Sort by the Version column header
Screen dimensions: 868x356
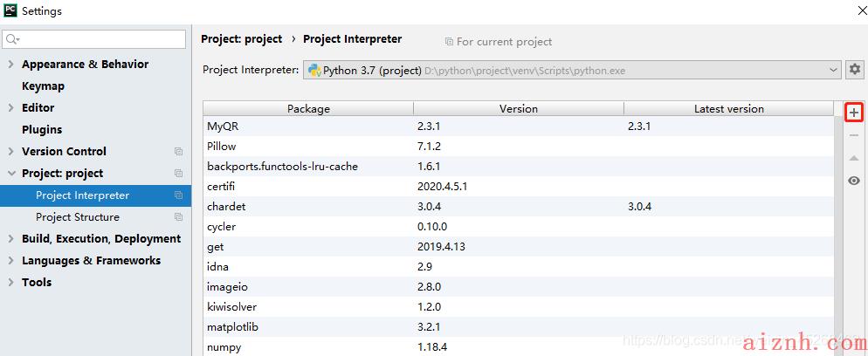(519, 109)
